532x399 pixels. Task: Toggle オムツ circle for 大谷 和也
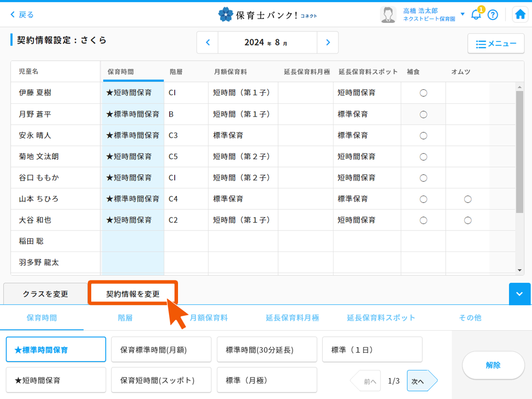click(468, 220)
